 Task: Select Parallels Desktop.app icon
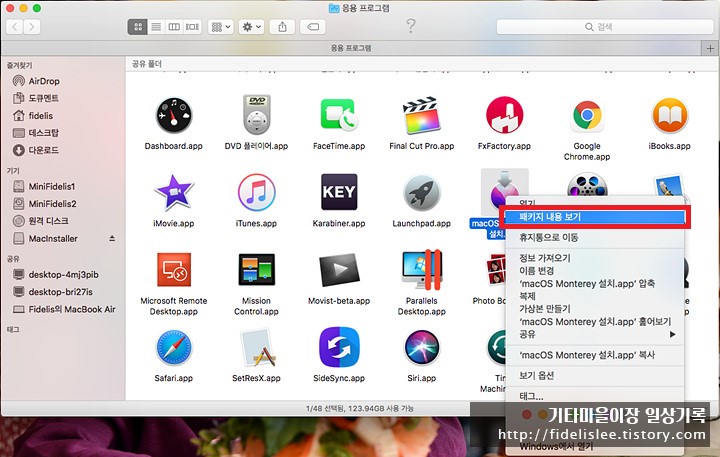(x=422, y=270)
